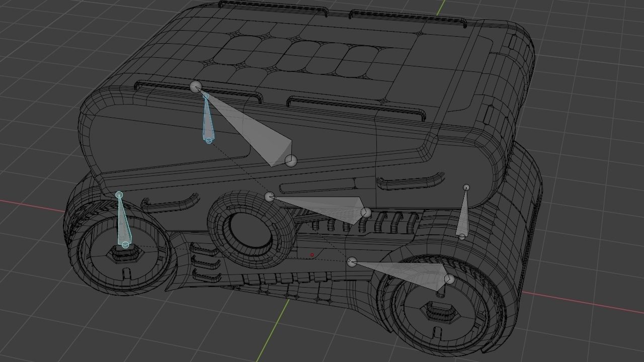Select the tip joint sphere at the rear-right wheel hub
Screen dimensions: 644x362
(x=449, y=279)
